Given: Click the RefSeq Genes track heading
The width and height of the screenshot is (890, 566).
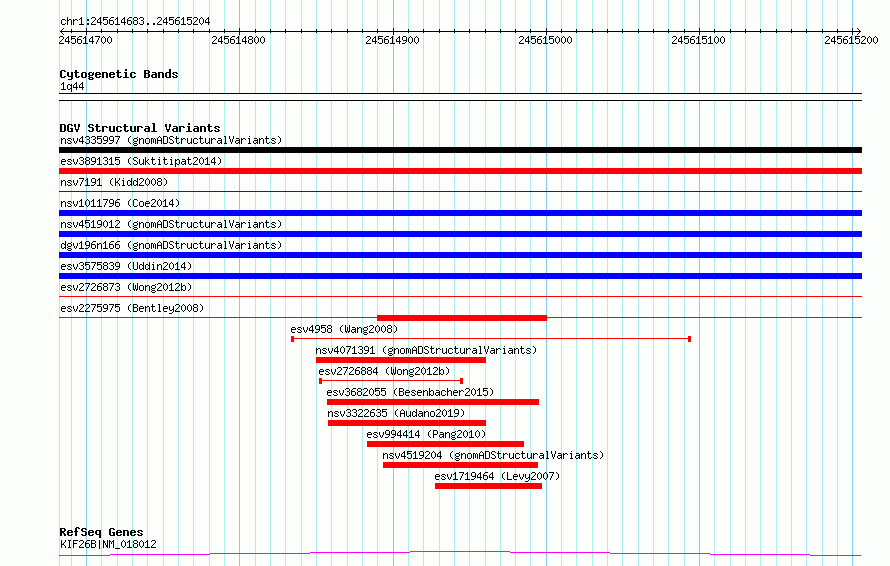Looking at the screenshot, I should 101,533.
